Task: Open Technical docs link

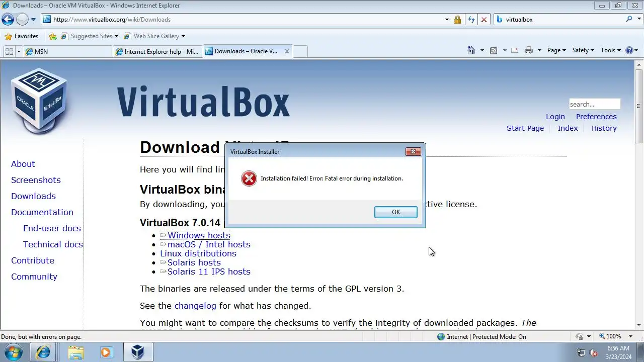Action: [53, 244]
